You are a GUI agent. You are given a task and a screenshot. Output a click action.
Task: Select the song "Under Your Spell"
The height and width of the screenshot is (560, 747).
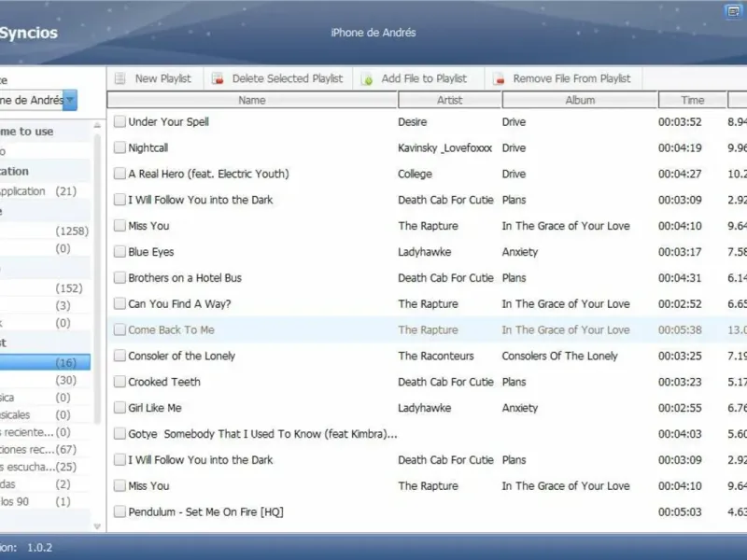[169, 122]
